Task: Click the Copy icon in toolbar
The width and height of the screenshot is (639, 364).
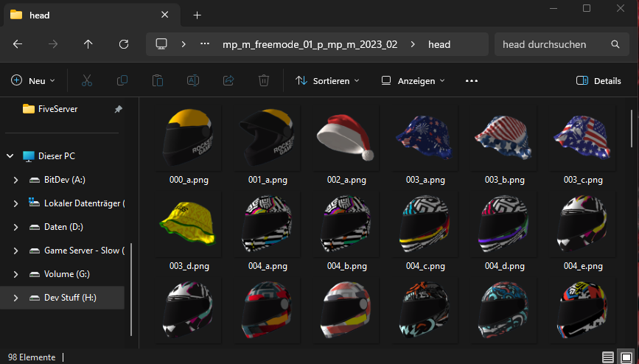Action: [x=122, y=81]
